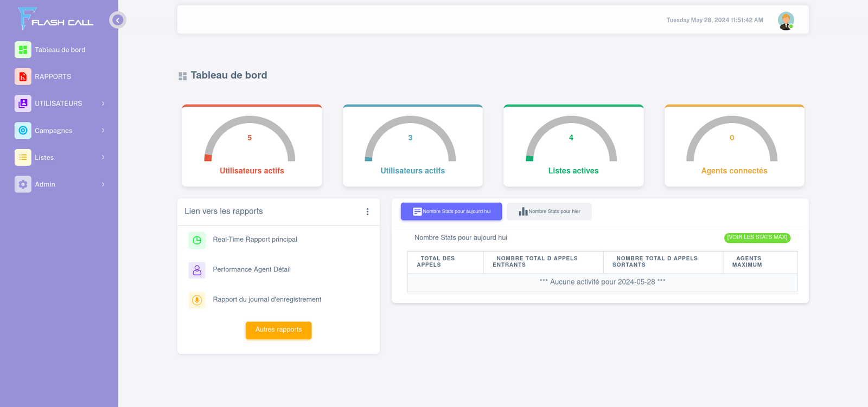Click the Listes actives label
The height and width of the screenshot is (407, 868).
click(x=573, y=171)
